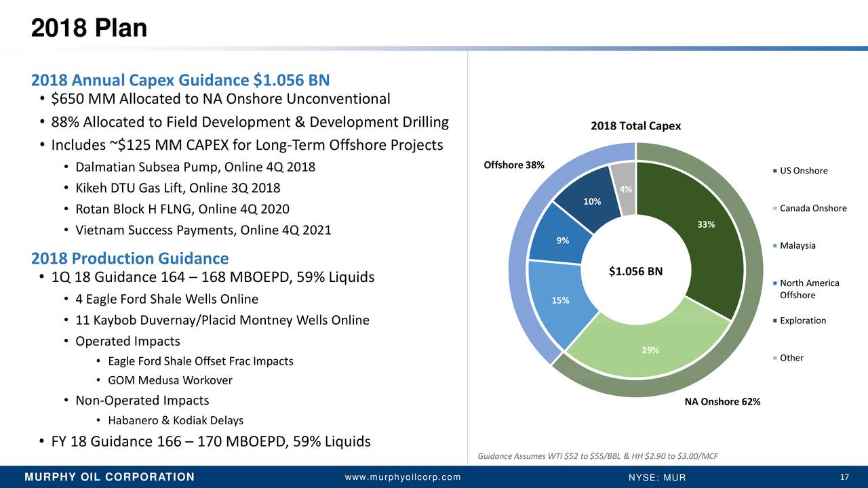The height and width of the screenshot is (488, 868).
Task: Click the '2018 Production Guidance' heading
Action: pos(130,258)
